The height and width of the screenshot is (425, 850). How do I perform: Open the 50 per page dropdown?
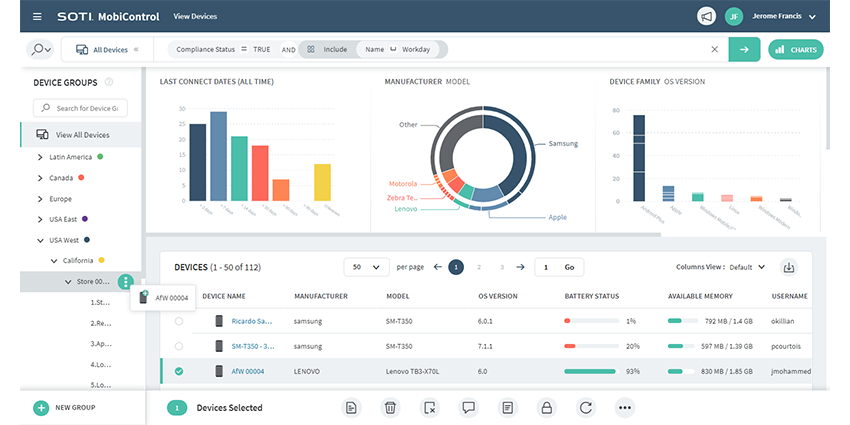pyautogui.click(x=366, y=267)
